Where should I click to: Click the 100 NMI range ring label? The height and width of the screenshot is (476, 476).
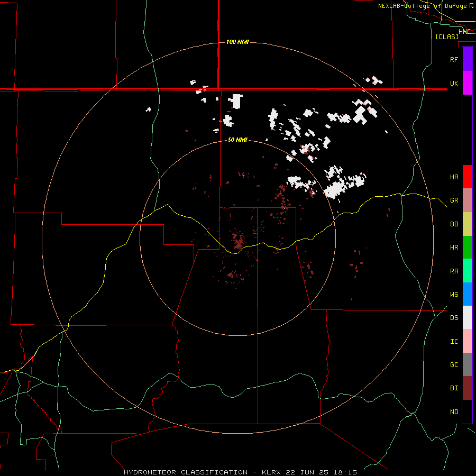(237, 42)
